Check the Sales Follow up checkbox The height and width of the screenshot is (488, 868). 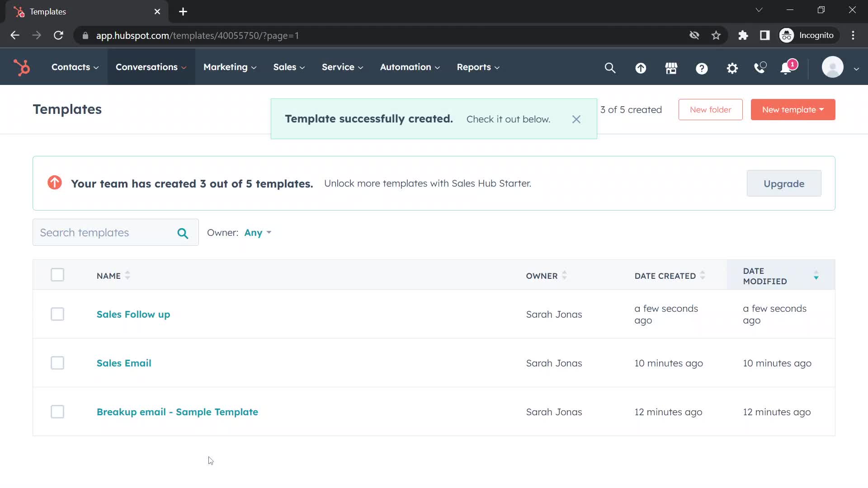57,314
